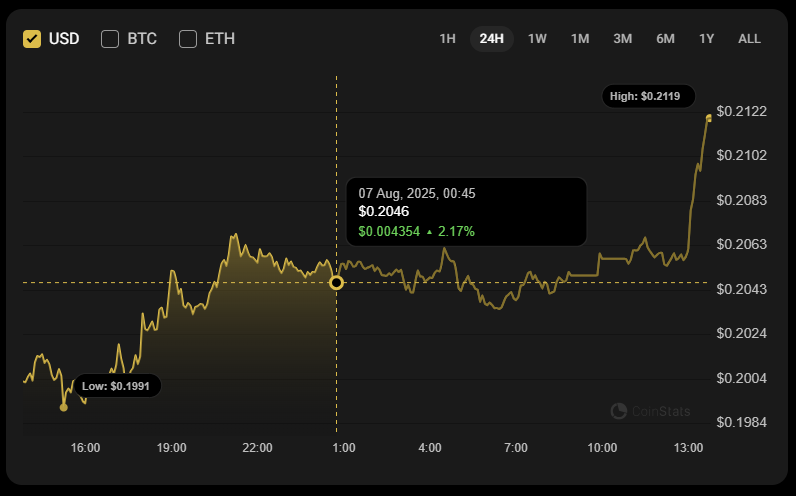Viewport: 796px width, 496px height.
Task: Switch to the 1M time range
Action: click(580, 39)
